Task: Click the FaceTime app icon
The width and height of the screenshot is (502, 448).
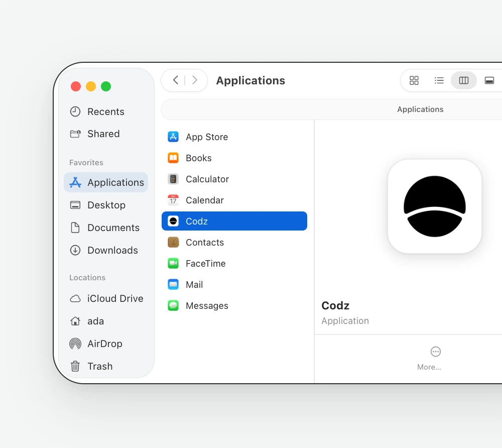Action: (x=173, y=264)
